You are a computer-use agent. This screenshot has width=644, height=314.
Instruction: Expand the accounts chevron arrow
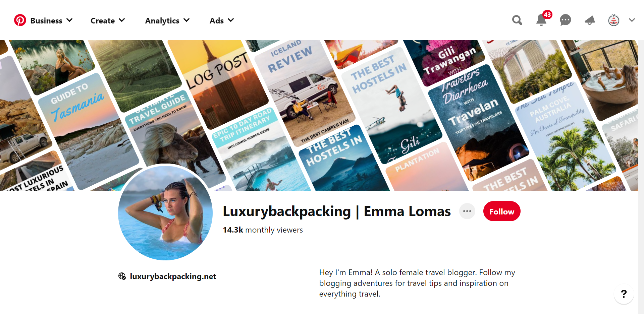tap(632, 20)
